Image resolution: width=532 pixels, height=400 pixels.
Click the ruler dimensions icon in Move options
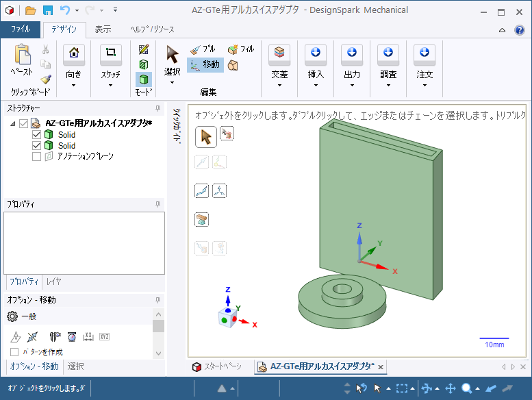click(88, 336)
